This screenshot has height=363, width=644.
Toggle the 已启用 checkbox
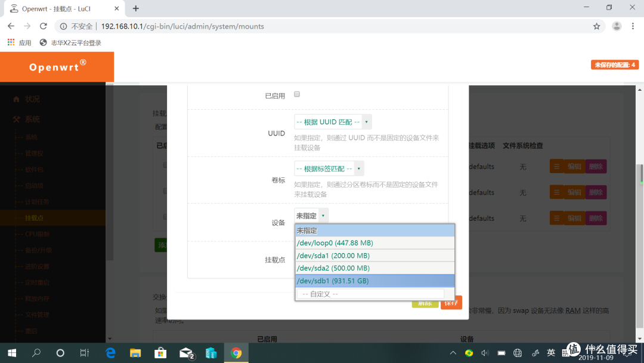[297, 94]
